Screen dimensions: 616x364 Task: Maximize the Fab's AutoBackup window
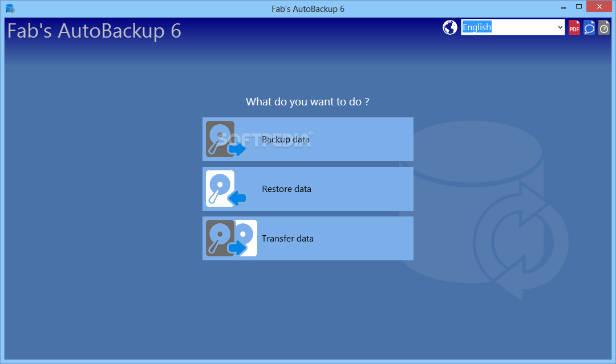pyautogui.click(x=579, y=7)
